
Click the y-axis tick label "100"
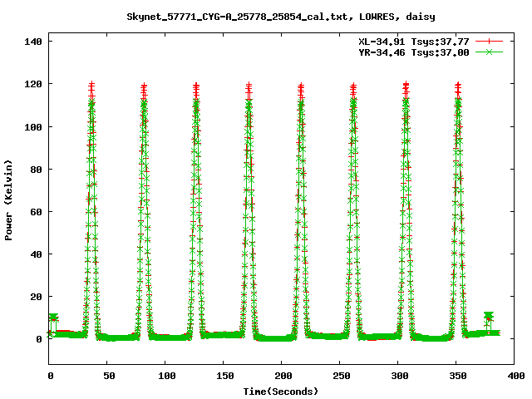point(33,127)
